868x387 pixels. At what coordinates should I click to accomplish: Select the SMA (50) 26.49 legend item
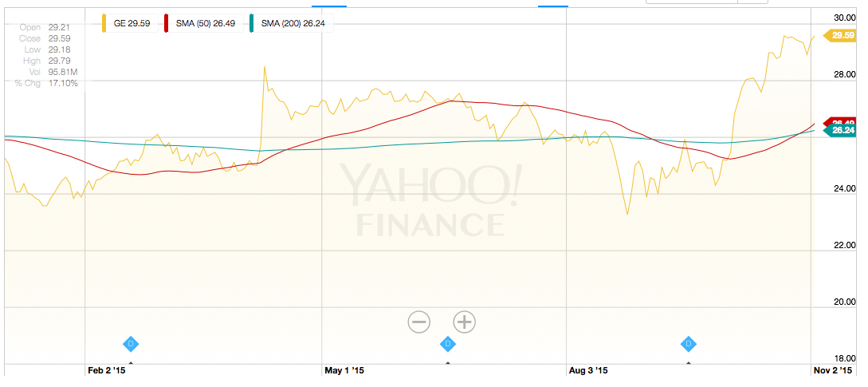(206, 24)
